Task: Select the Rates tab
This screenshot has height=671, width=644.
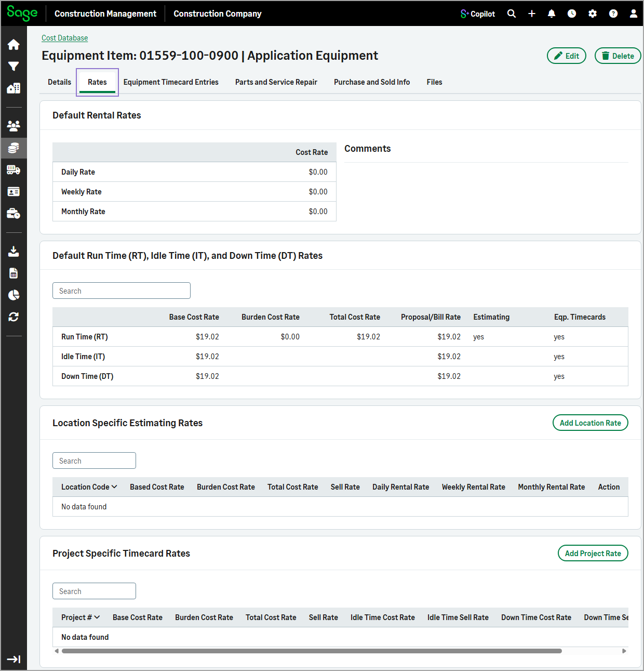Action: coord(97,82)
